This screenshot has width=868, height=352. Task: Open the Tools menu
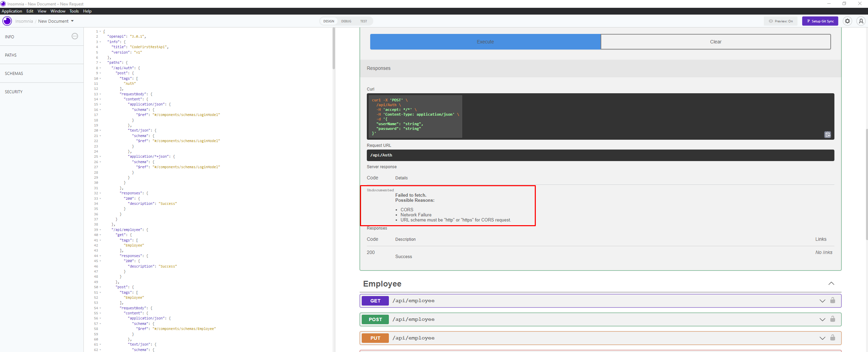tap(74, 11)
